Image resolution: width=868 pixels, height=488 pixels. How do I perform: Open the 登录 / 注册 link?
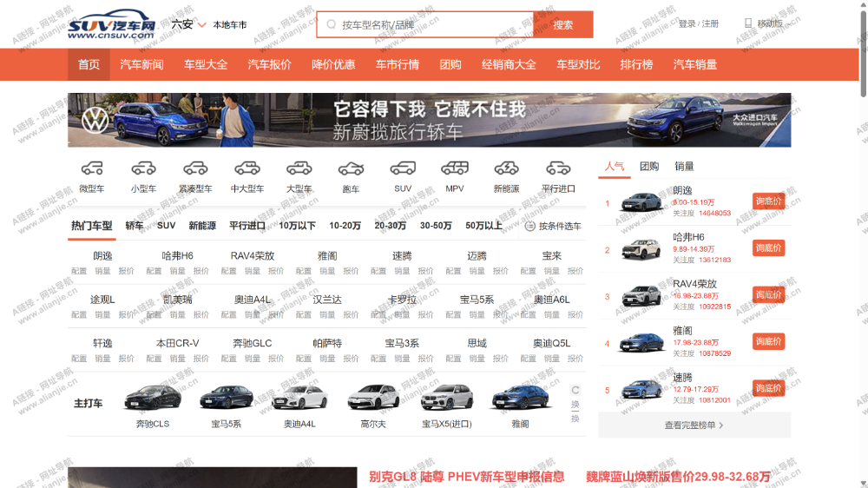click(x=699, y=23)
